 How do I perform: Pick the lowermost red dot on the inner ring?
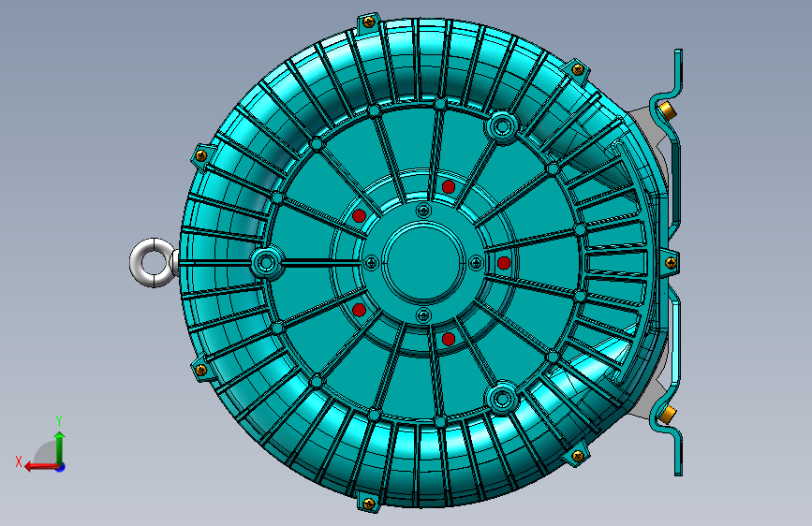[x=449, y=340]
